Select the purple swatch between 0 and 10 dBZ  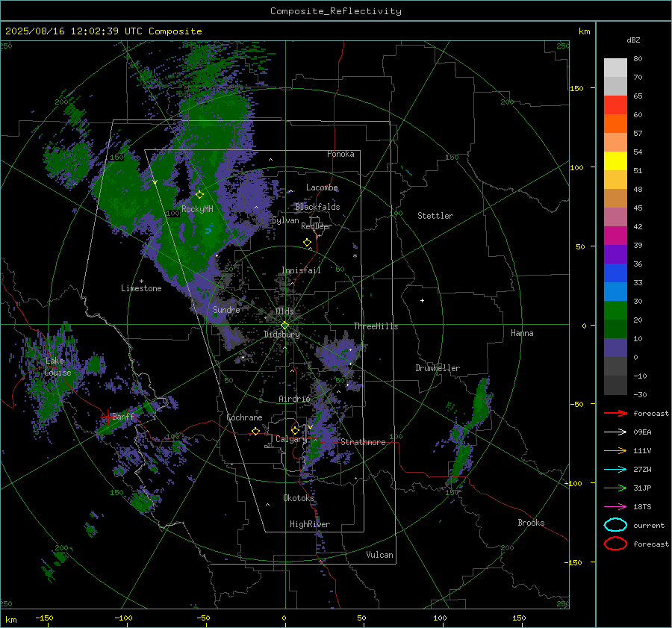pyautogui.click(x=615, y=348)
